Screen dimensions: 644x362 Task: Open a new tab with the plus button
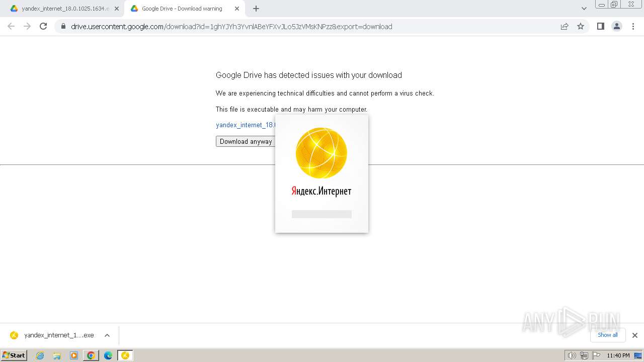(x=256, y=9)
